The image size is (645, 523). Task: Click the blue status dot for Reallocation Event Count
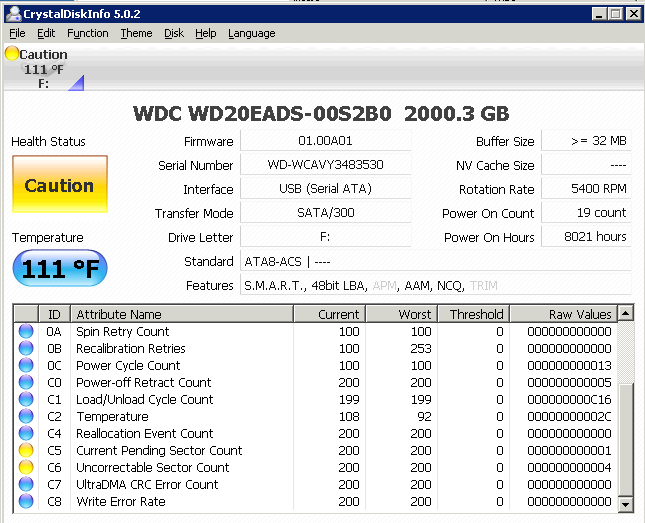click(26, 433)
